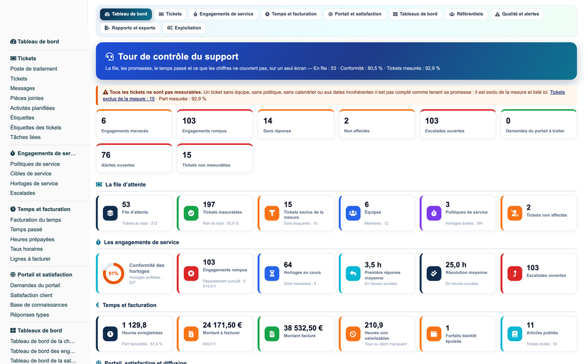Open the Exploitation tab
The width and height of the screenshot is (588, 364).
pyautogui.click(x=184, y=28)
